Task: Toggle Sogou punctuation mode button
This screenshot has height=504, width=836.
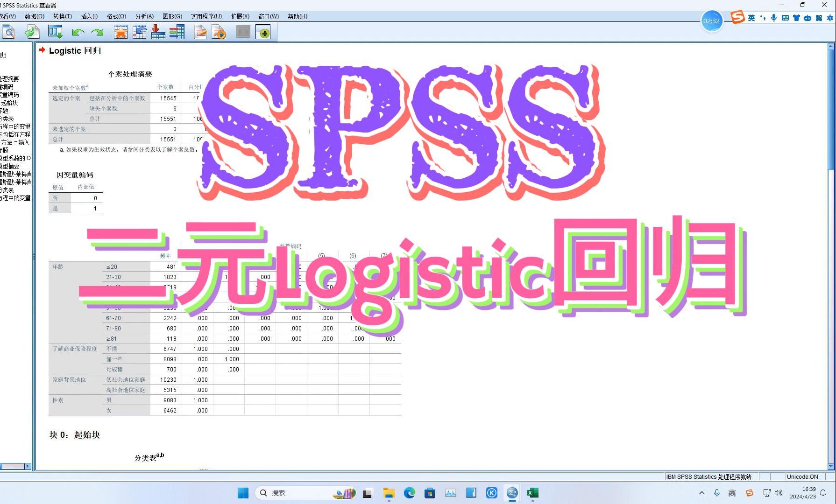Action: (x=763, y=18)
